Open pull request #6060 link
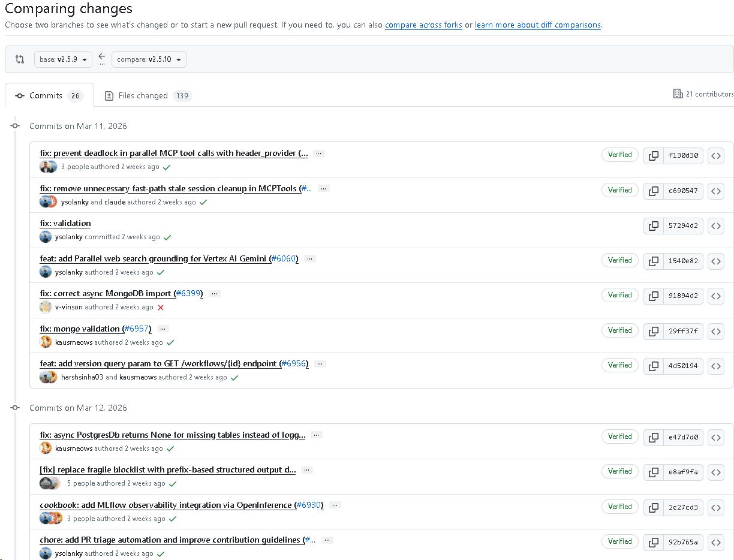734x560 pixels. pyautogui.click(x=284, y=258)
